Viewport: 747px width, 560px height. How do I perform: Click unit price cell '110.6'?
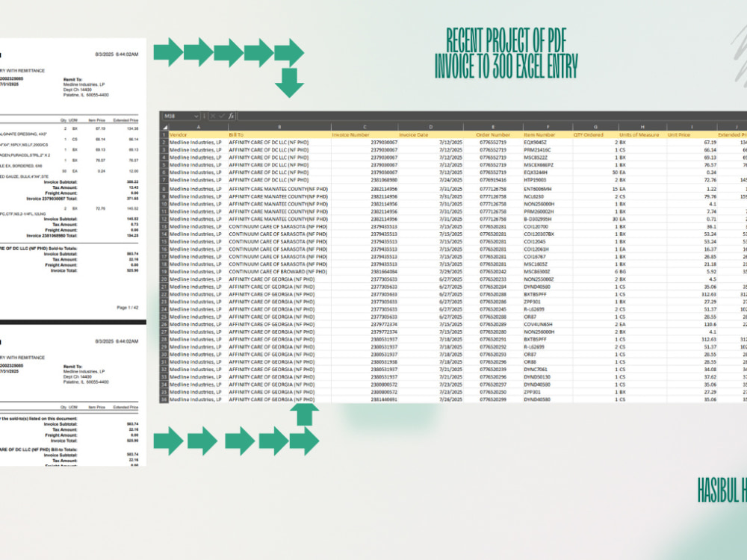pos(692,324)
